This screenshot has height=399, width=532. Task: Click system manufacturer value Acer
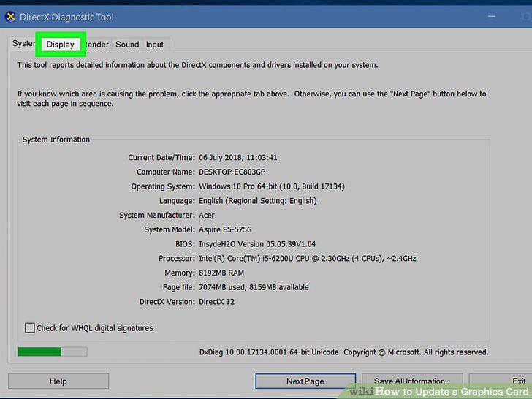(207, 215)
